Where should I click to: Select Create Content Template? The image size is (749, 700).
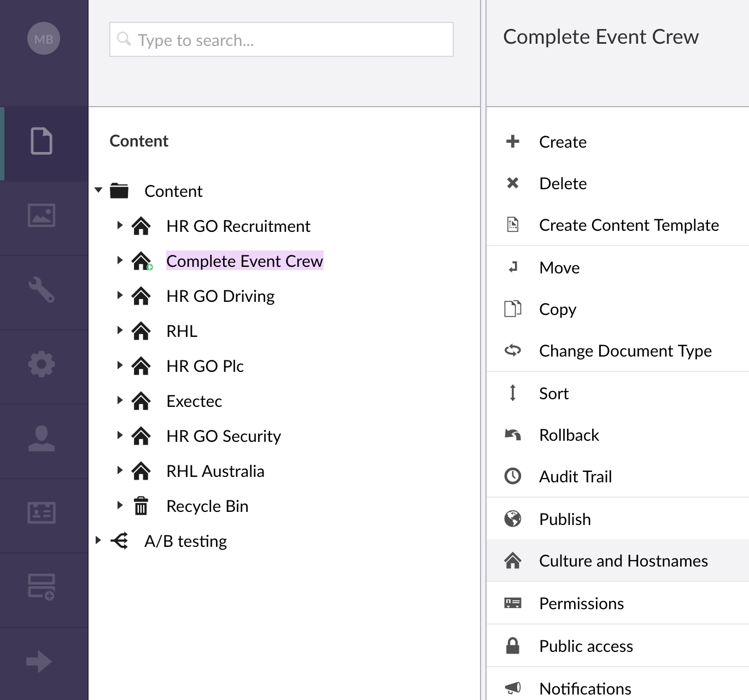[x=618, y=225]
